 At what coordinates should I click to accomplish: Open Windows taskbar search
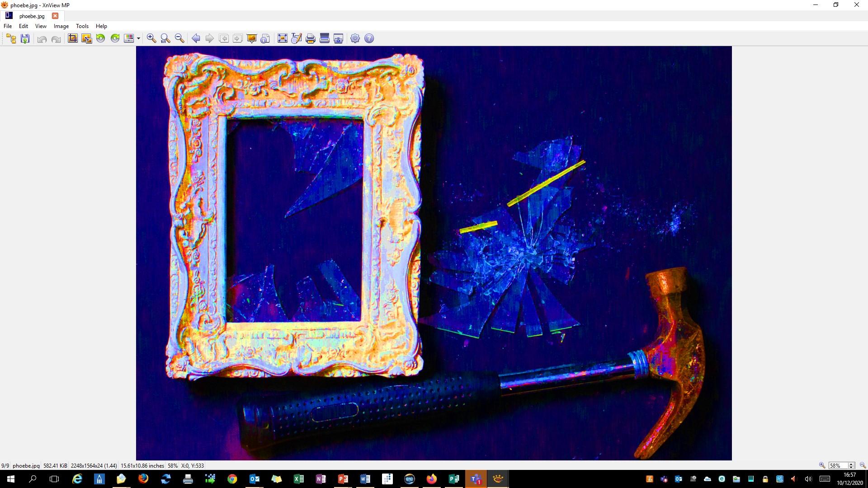[33, 479]
